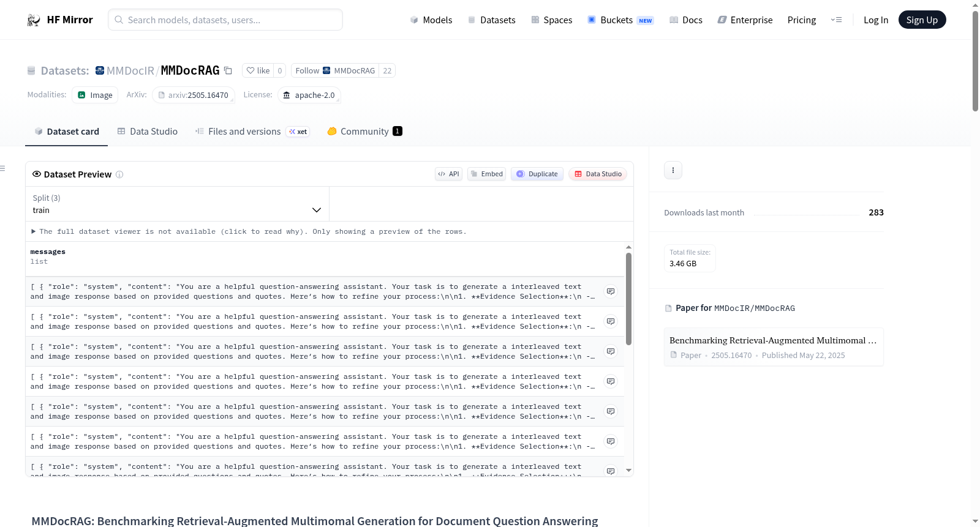
Task: Open the extra navigation menu next to Pricing
Action: click(x=836, y=20)
